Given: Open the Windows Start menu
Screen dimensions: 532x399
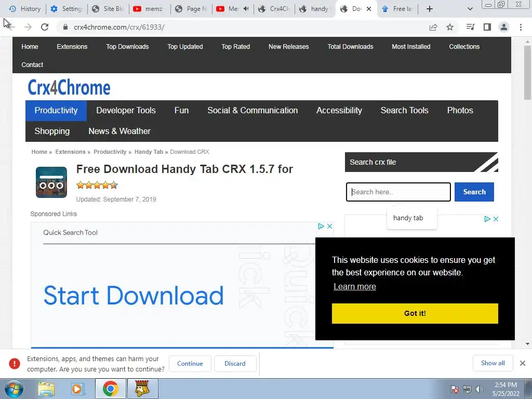Looking at the screenshot, I should (13, 389).
